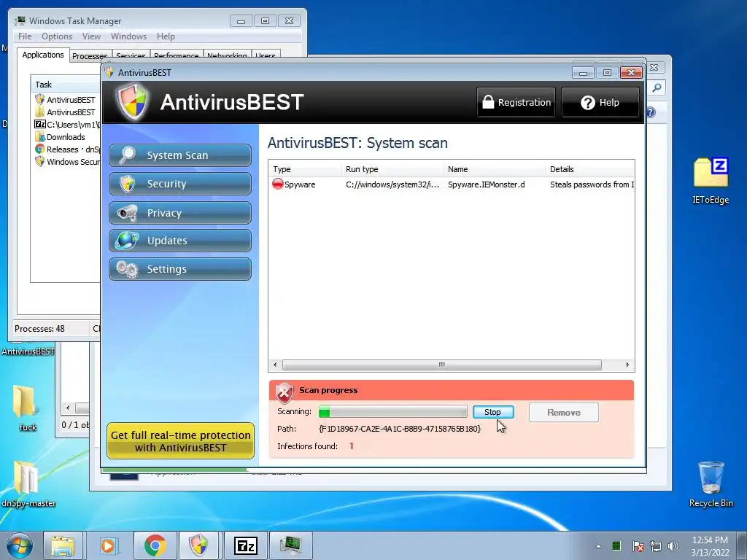Select the Spyware.IEMonster.d entry
Image resolution: width=747 pixels, height=560 pixels.
click(x=486, y=184)
